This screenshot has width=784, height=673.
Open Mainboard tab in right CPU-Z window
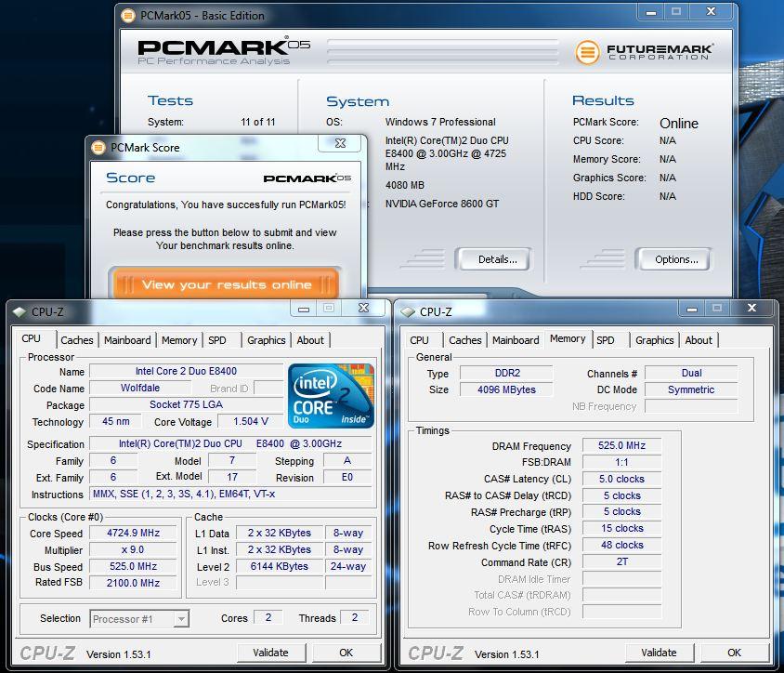516,340
